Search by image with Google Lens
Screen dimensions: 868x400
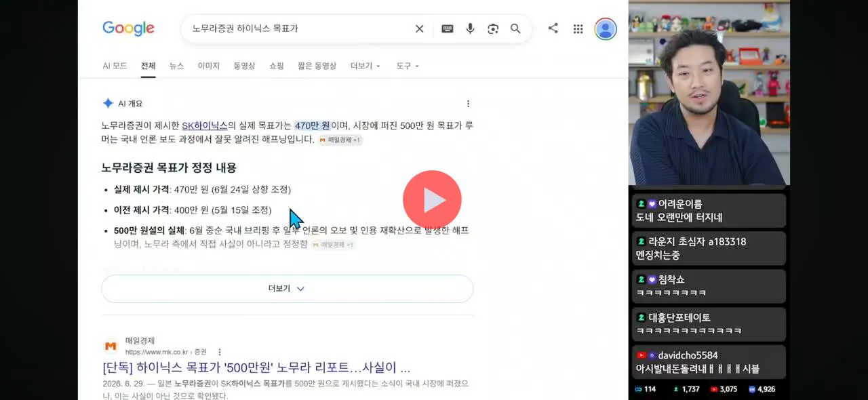point(493,28)
